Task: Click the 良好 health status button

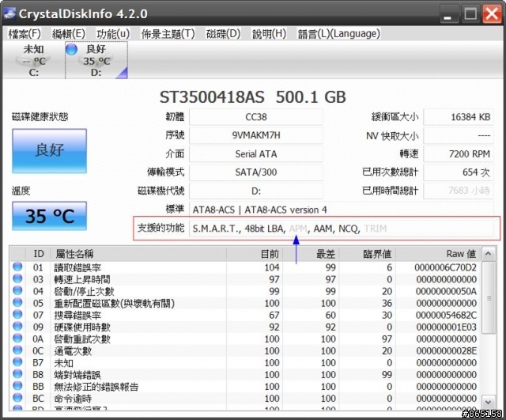Action: coord(49,151)
